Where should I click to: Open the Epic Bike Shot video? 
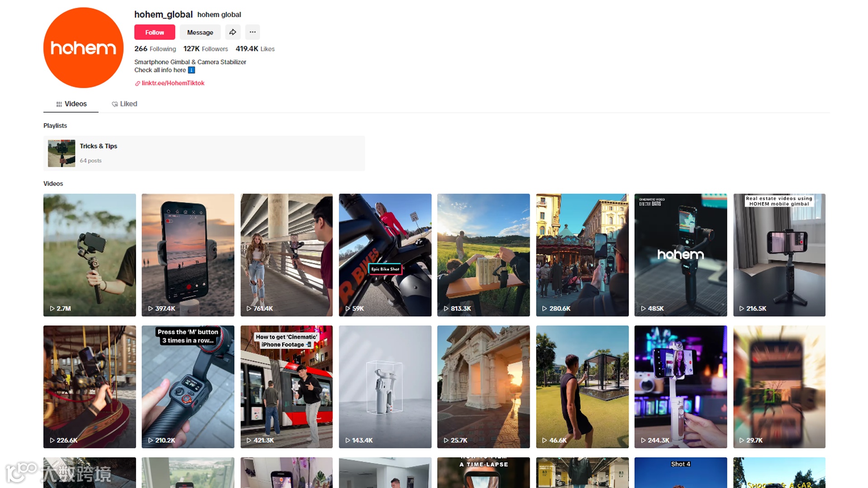point(385,255)
